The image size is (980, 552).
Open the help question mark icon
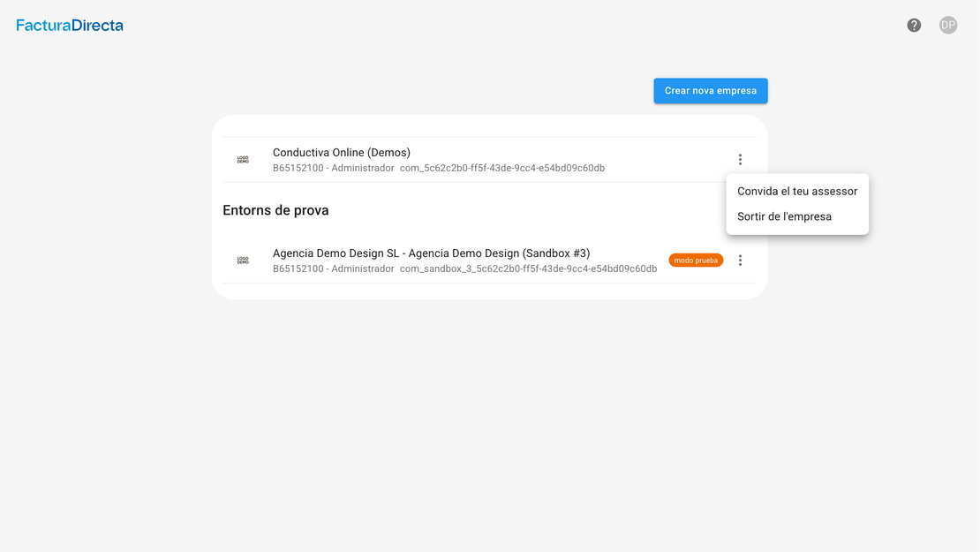click(x=914, y=26)
